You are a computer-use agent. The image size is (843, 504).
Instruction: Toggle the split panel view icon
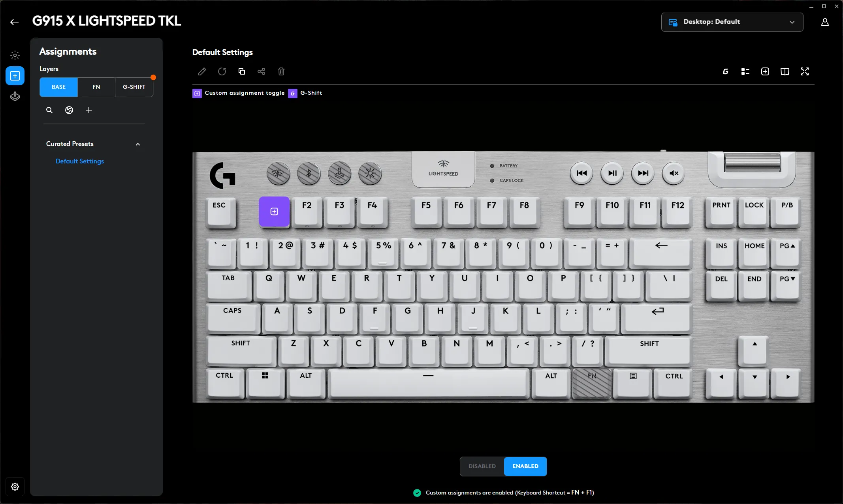click(x=785, y=71)
